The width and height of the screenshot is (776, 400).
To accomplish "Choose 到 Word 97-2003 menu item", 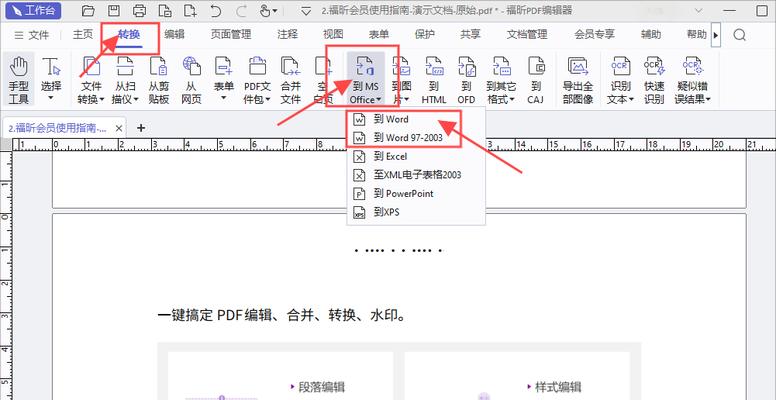I will pyautogui.click(x=416, y=138).
